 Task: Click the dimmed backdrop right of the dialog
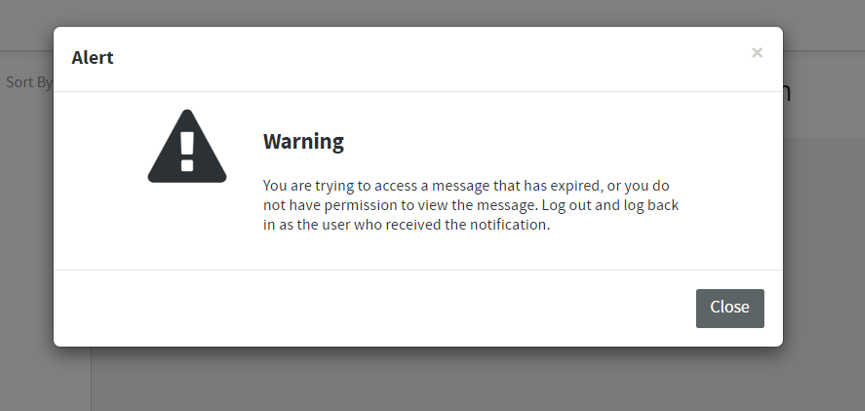824,250
